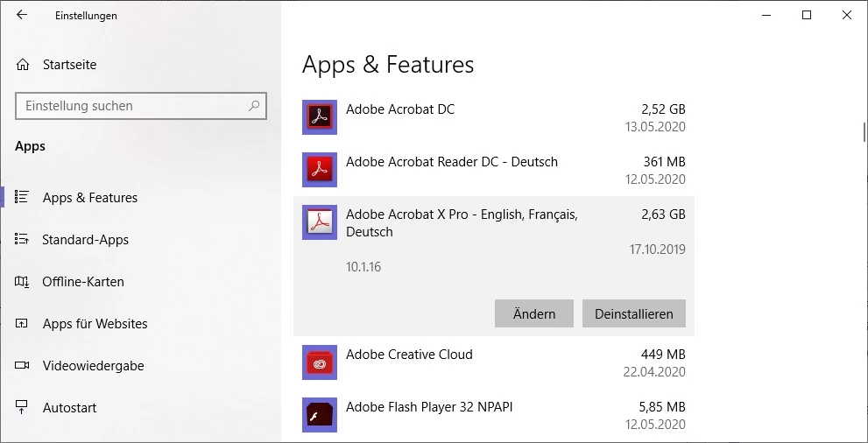The width and height of the screenshot is (868, 443).
Task: Click the Videowiedergabe camera icon
Action: (22, 365)
